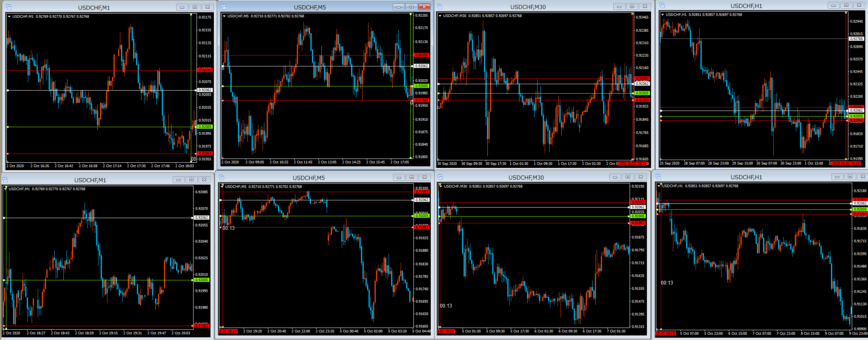
Task: Maximize the upper USDCHF,M30 chart window
Action: point(632,6)
